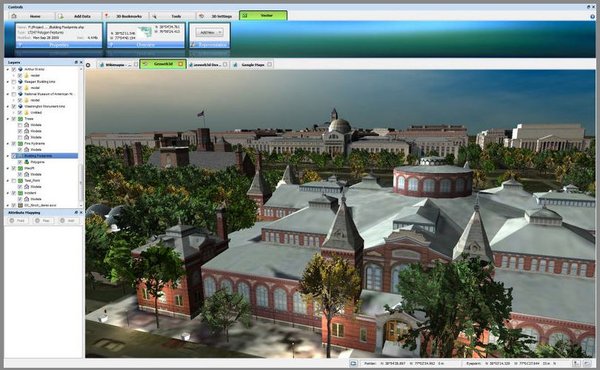Click the green layer icon of Trees

(20, 119)
